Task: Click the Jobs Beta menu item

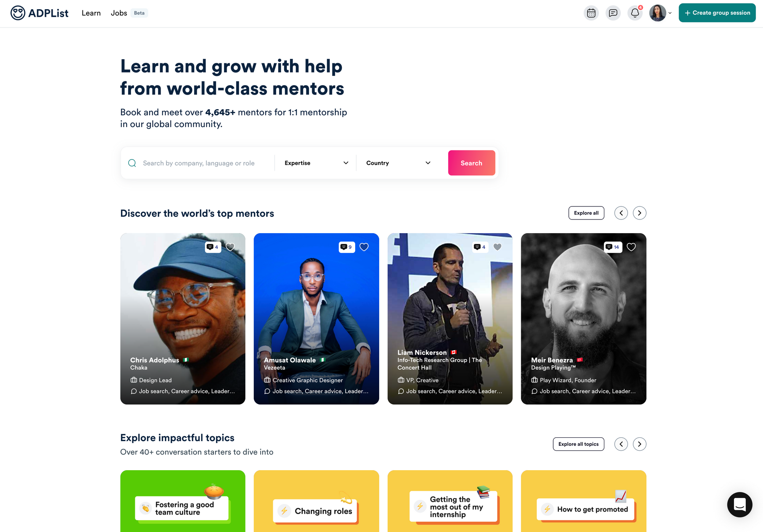Action: pos(127,13)
